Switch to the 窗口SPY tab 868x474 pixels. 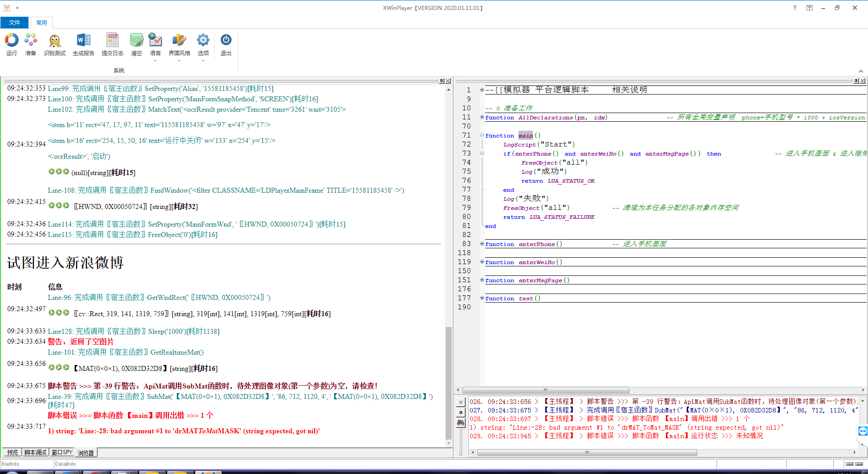coord(61,452)
